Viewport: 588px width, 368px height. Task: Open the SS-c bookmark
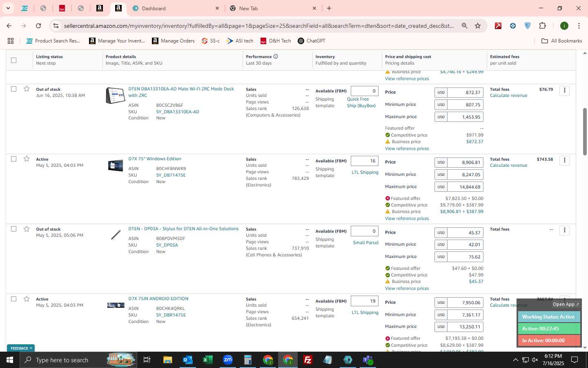[211, 41]
